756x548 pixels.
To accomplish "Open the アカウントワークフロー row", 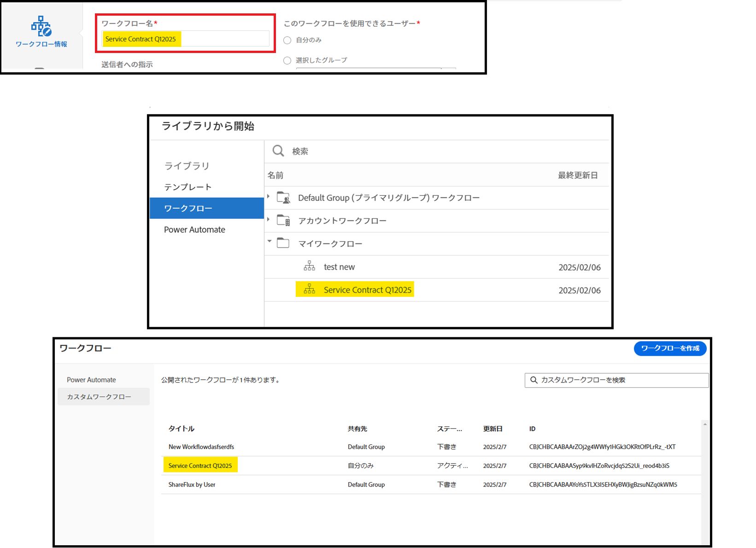I will (437, 221).
